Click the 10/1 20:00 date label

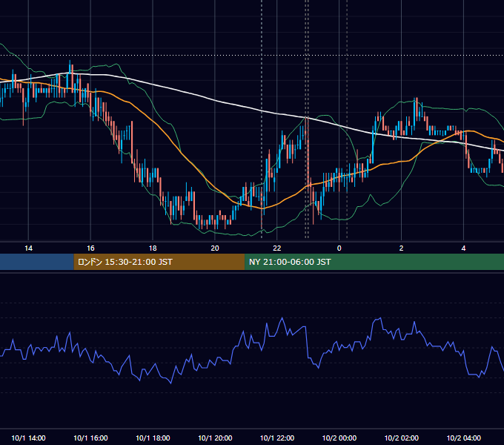click(215, 438)
